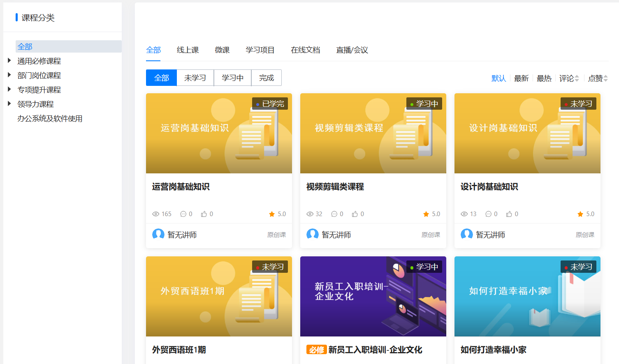The width and height of the screenshot is (619, 364).
Task: Filter courses by 完成 status
Action: point(266,78)
